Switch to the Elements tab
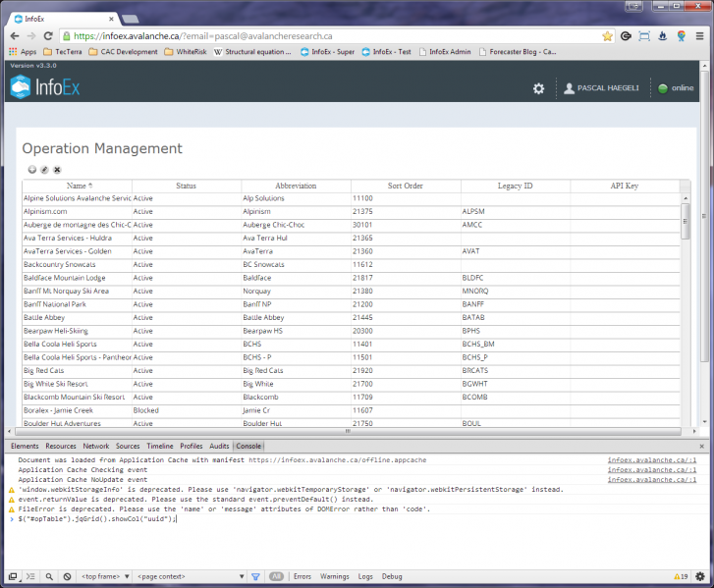Screen dimensions: 714x588 point(25,446)
